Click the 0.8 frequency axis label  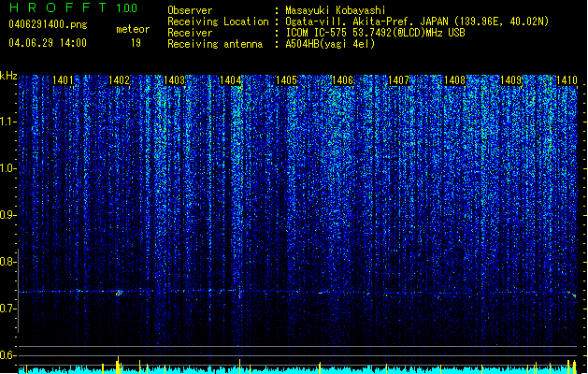point(7,262)
